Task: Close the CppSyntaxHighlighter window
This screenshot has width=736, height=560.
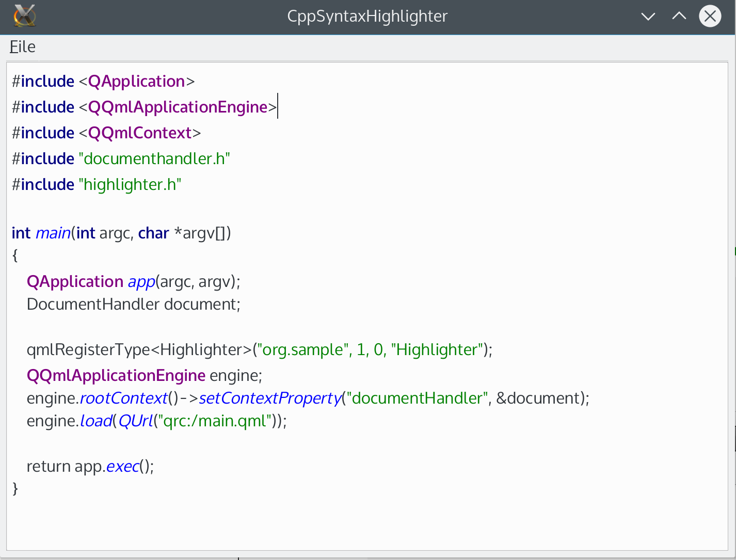Action: 710,16
